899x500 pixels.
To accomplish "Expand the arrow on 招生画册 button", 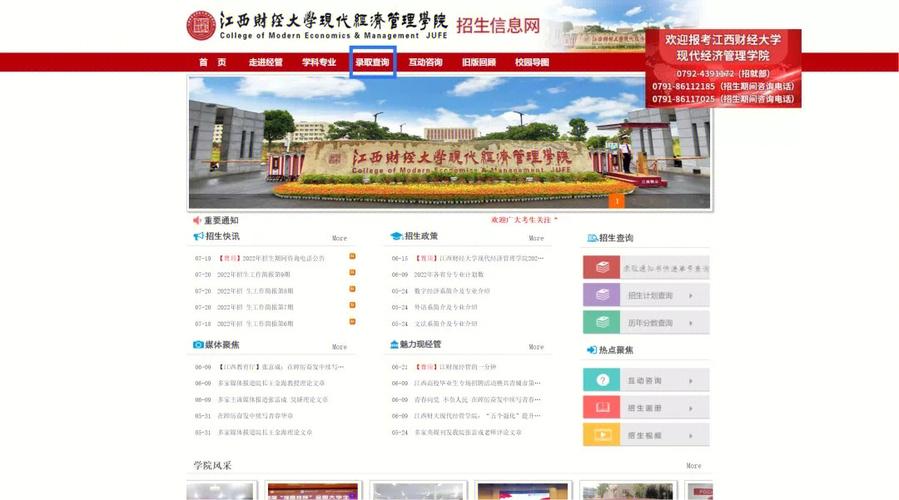I will tap(690, 408).
